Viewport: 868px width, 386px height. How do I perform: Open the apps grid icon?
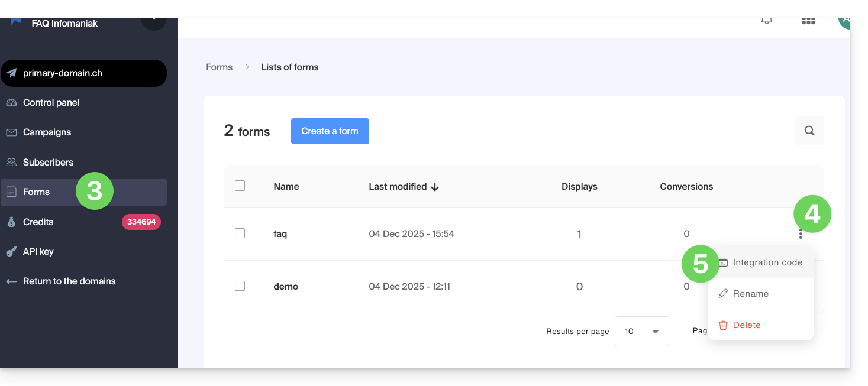808,21
